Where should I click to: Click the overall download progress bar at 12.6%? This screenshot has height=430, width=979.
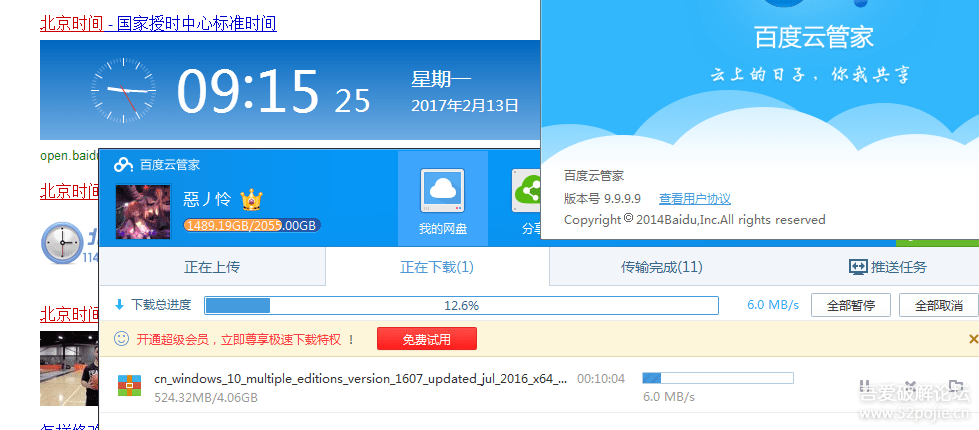pyautogui.click(x=461, y=305)
